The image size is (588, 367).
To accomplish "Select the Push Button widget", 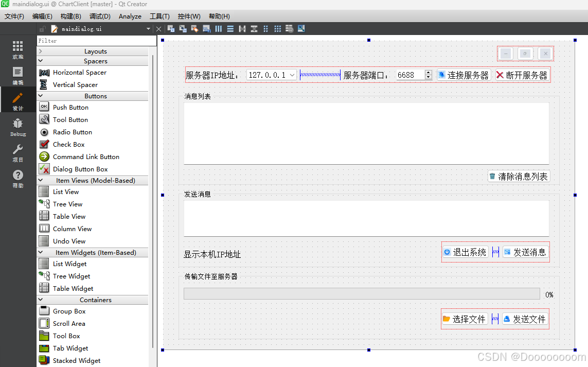I will click(x=70, y=107).
